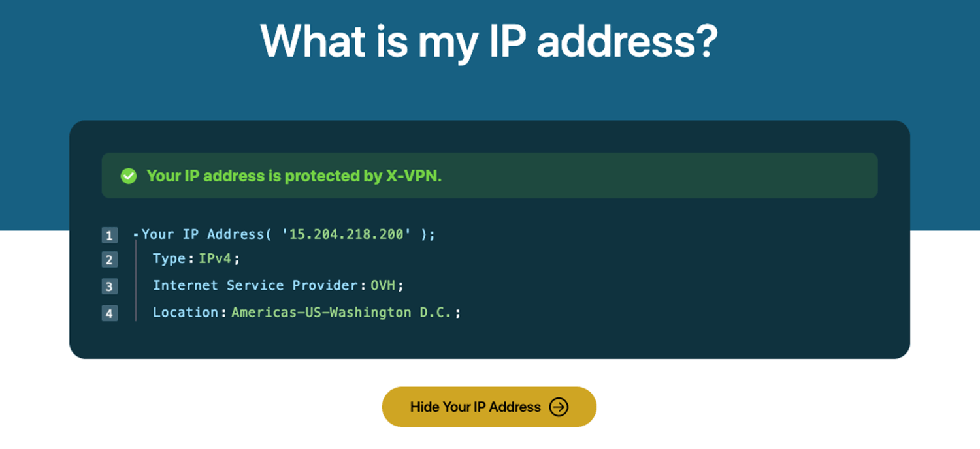Click the line number 1 badge
This screenshot has width=980, height=449.
pos(110,235)
